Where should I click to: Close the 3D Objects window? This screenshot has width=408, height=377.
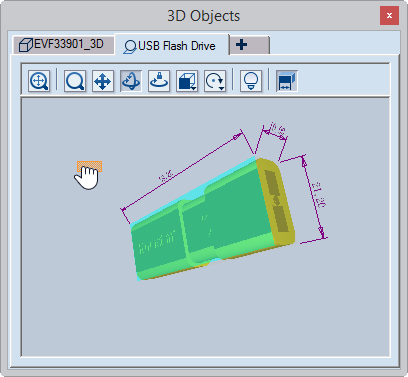tap(389, 15)
